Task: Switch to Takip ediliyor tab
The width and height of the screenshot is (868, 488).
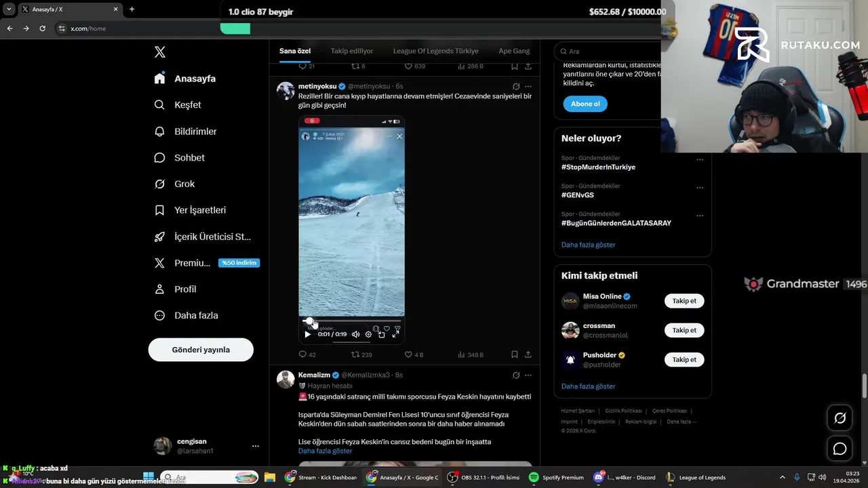Action: (352, 51)
